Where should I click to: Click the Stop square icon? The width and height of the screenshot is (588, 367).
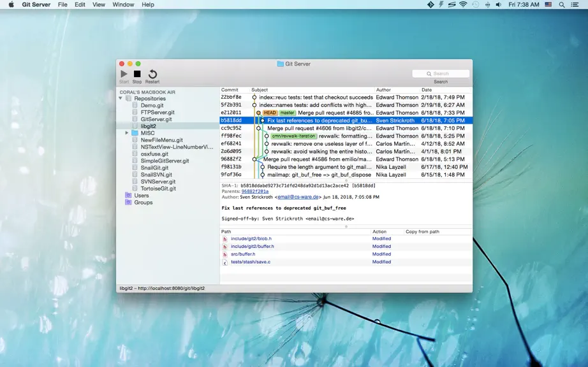pyautogui.click(x=137, y=74)
